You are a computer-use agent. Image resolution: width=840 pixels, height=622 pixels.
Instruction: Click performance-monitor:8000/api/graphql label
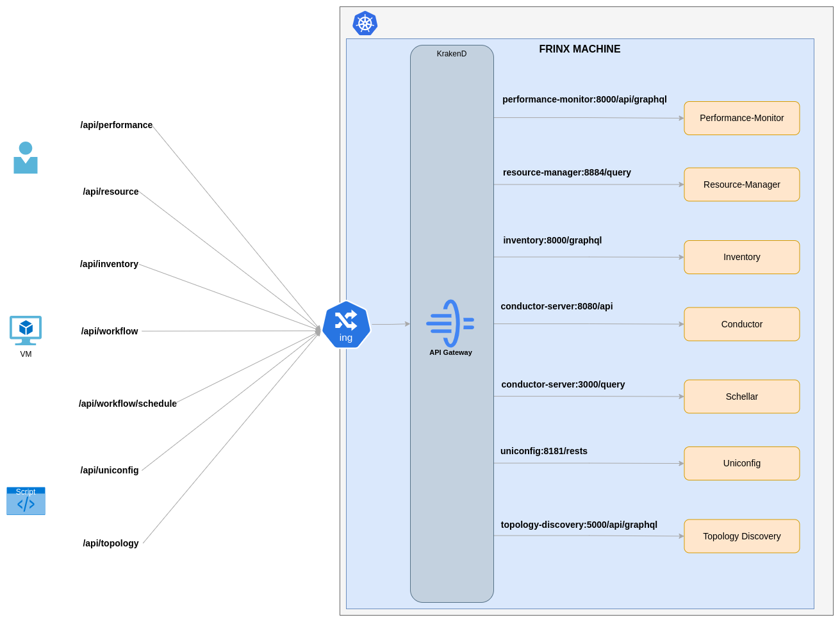pyautogui.click(x=584, y=99)
